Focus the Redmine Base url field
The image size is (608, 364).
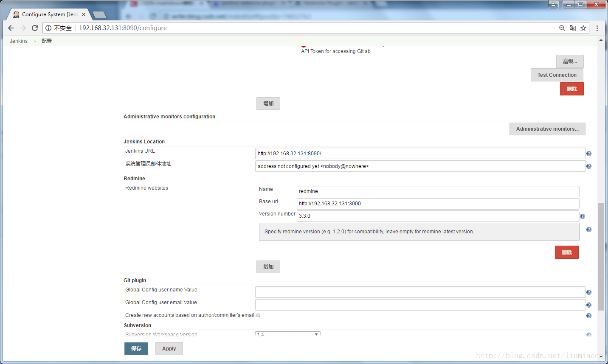438,204
